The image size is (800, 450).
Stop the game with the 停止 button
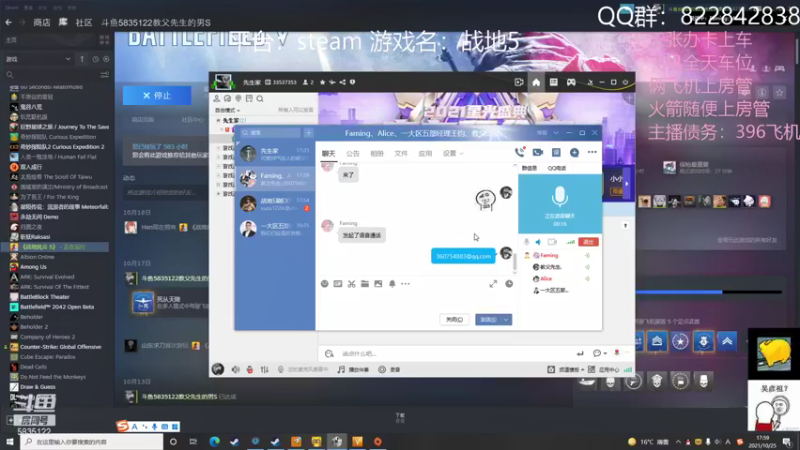pos(157,95)
